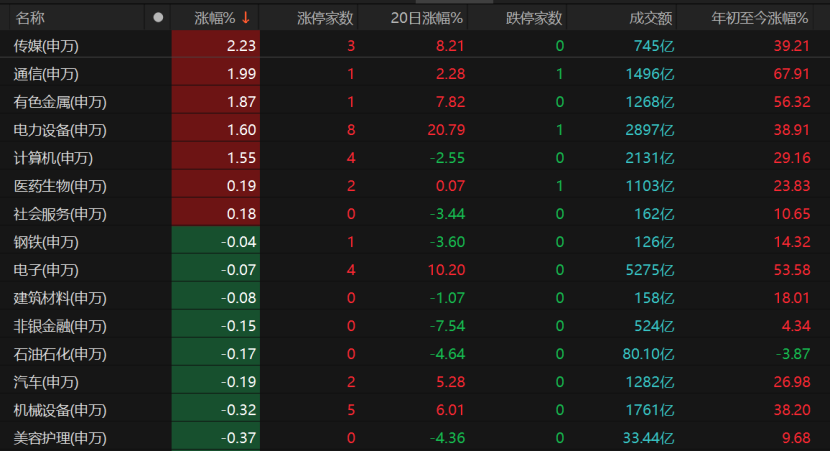830x451 pixels.
Task: Click the 名称 column header
Action: click(x=30, y=18)
